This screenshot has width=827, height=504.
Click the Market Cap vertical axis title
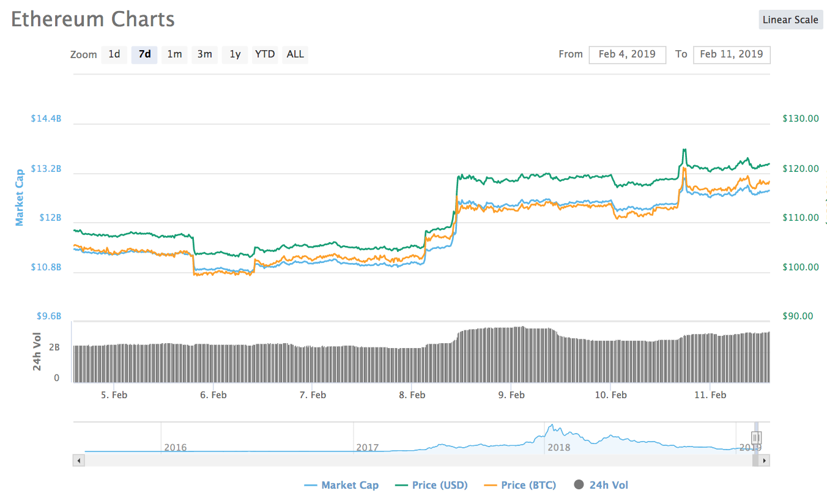pos(20,198)
